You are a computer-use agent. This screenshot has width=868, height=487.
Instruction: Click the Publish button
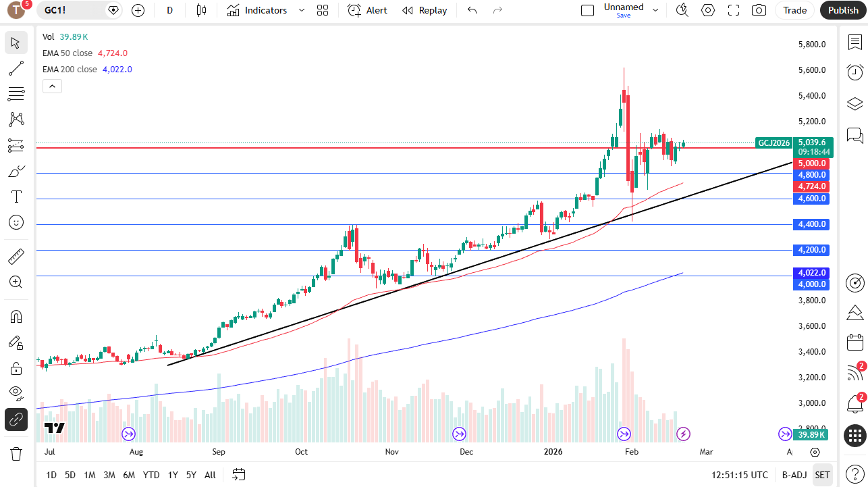click(x=843, y=10)
